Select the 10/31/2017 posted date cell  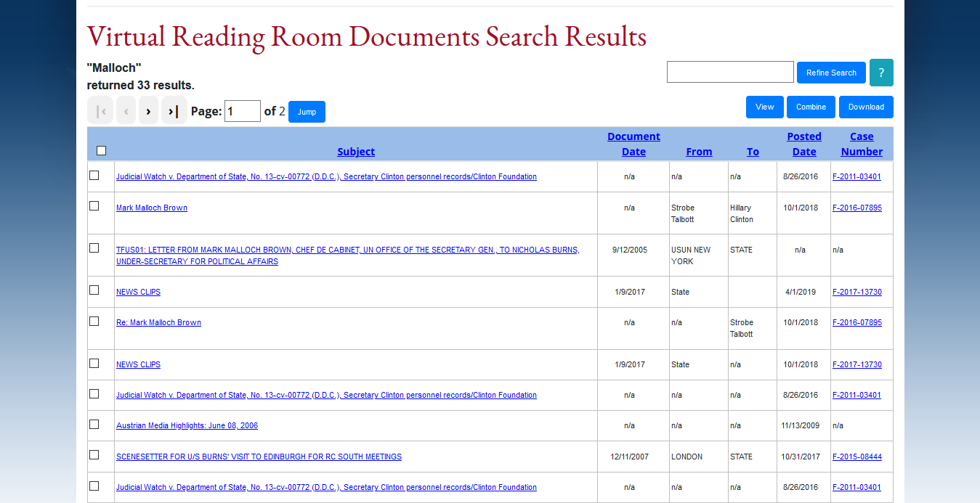coord(803,457)
